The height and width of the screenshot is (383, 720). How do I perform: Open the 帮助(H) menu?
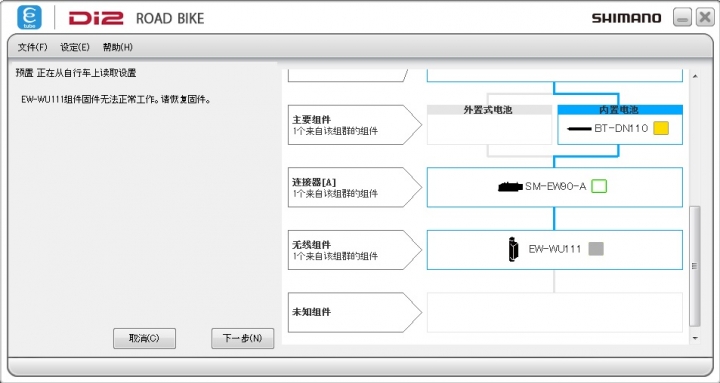click(x=118, y=47)
